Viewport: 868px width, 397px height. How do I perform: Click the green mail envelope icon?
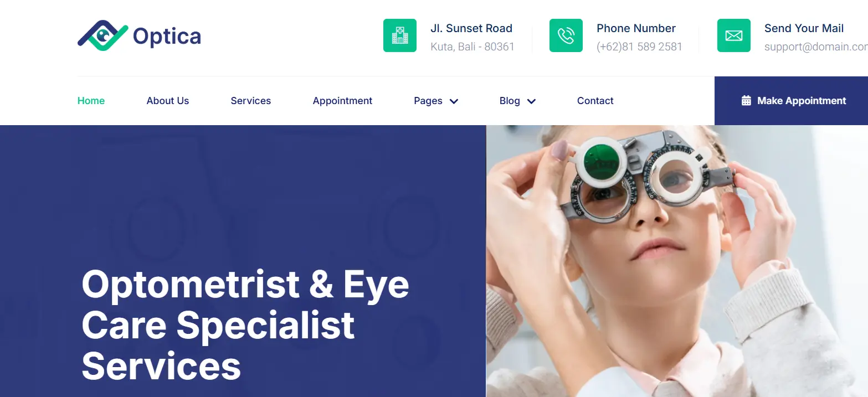(734, 35)
